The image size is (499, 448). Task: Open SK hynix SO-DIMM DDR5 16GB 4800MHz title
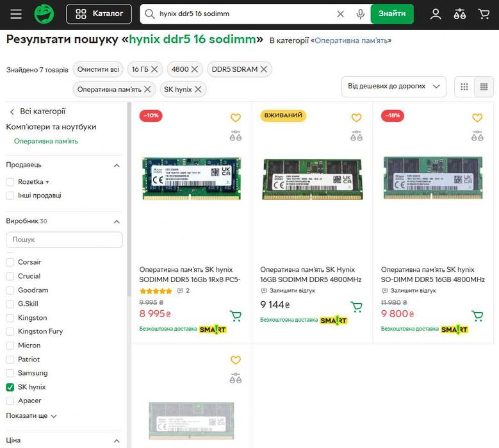[433, 274]
